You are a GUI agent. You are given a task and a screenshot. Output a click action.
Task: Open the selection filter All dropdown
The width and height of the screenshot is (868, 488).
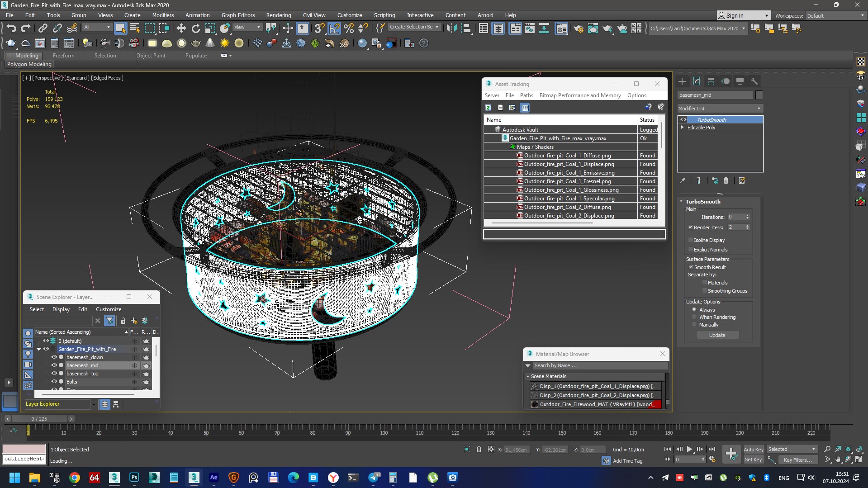(x=97, y=27)
